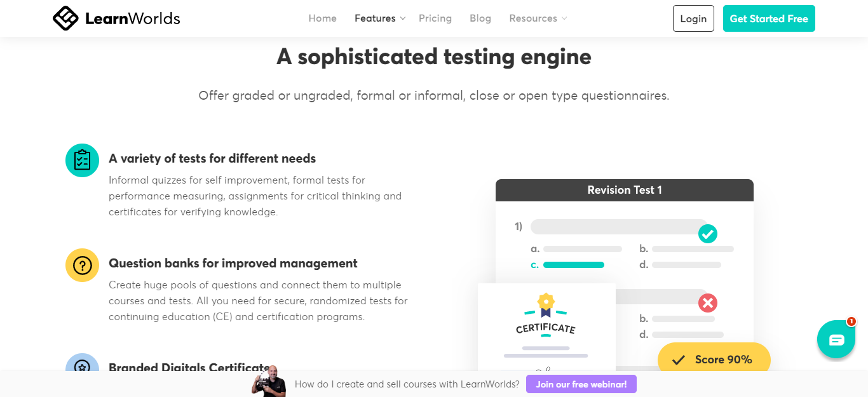The height and width of the screenshot is (397, 868).
Task: Click the red X incorrect answer icon
Action: [x=707, y=302]
